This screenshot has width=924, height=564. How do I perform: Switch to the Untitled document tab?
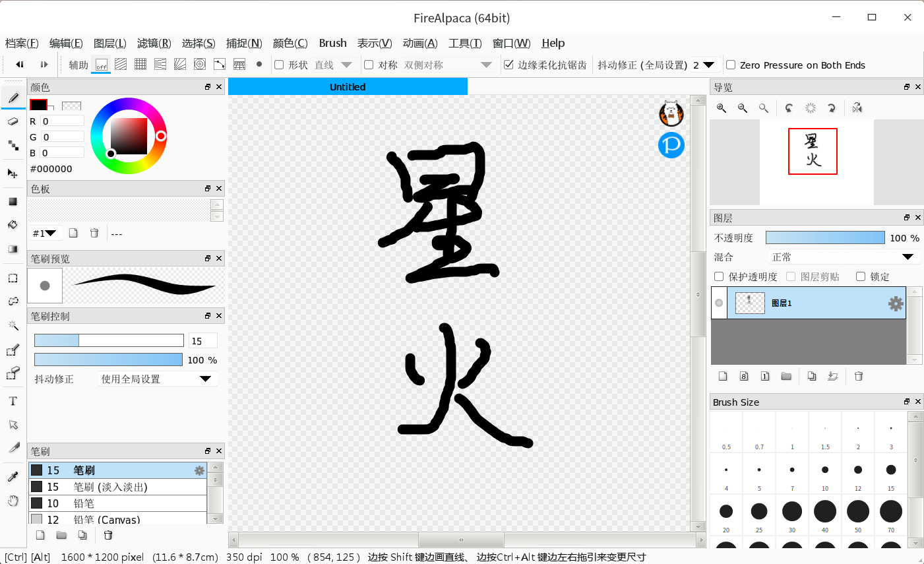[348, 87]
